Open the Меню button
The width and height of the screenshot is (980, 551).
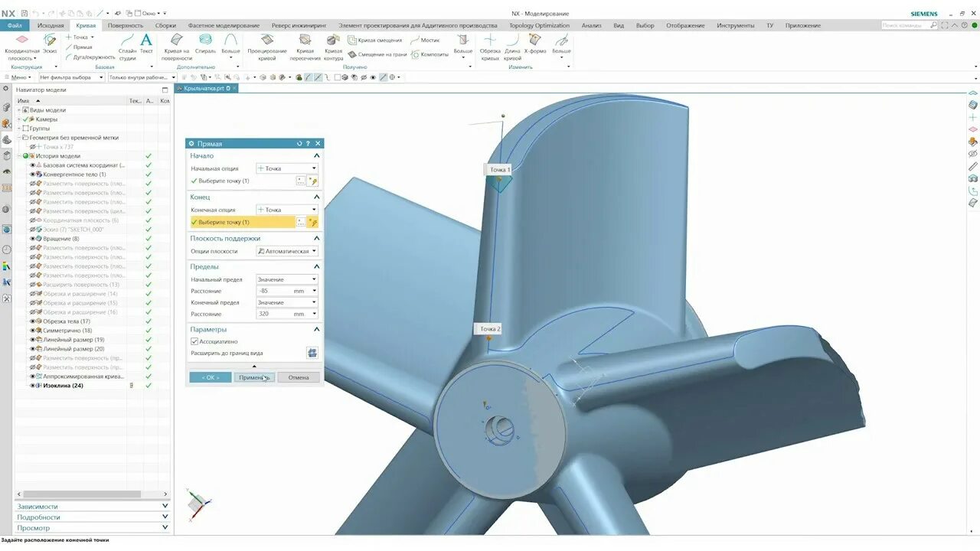pyautogui.click(x=19, y=77)
